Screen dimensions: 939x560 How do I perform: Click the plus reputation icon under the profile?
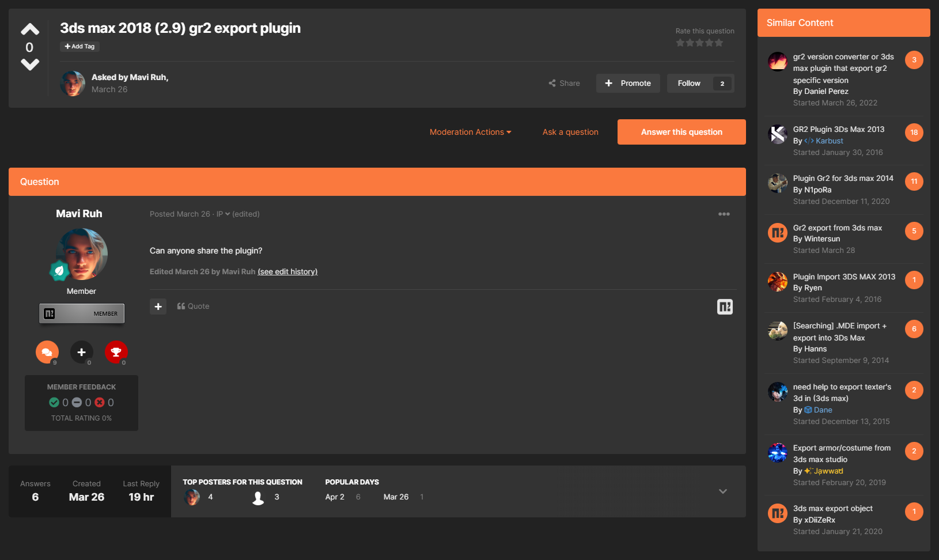click(x=82, y=352)
